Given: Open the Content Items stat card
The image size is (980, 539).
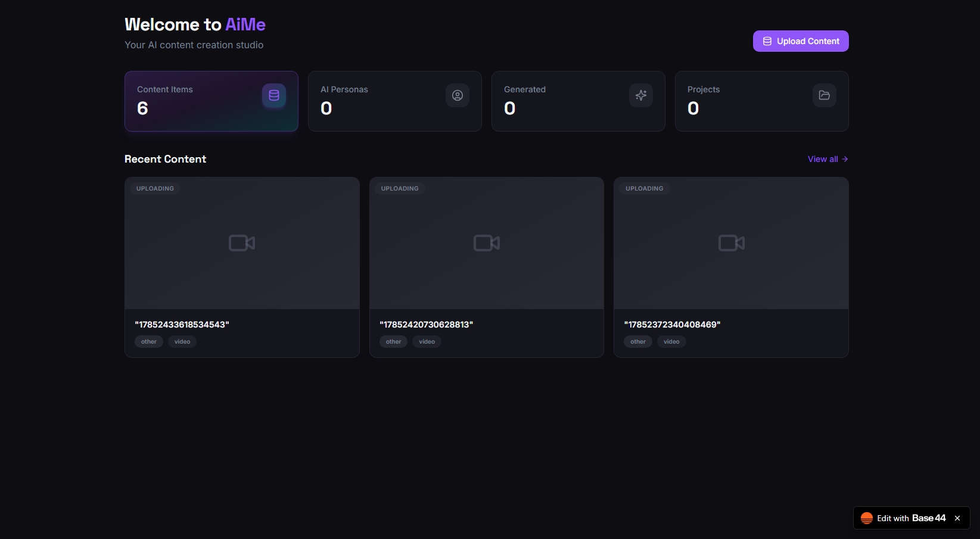Looking at the screenshot, I should click(x=211, y=101).
